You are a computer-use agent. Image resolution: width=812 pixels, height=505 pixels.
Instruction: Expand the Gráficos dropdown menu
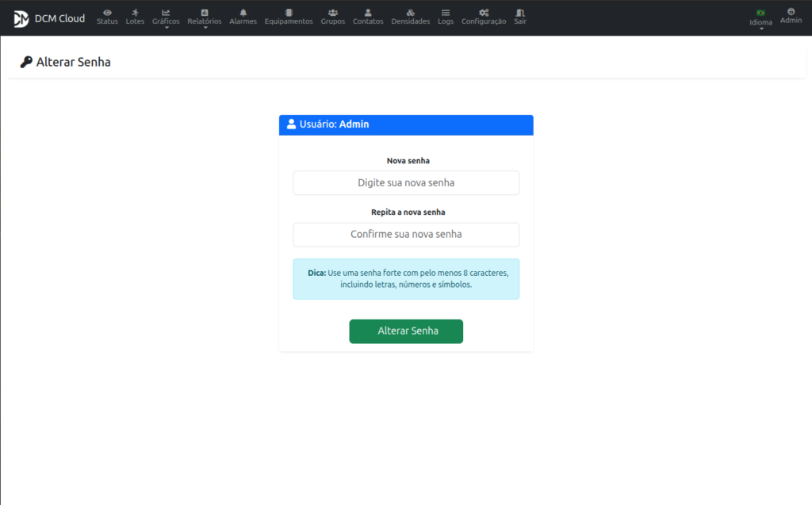click(166, 18)
